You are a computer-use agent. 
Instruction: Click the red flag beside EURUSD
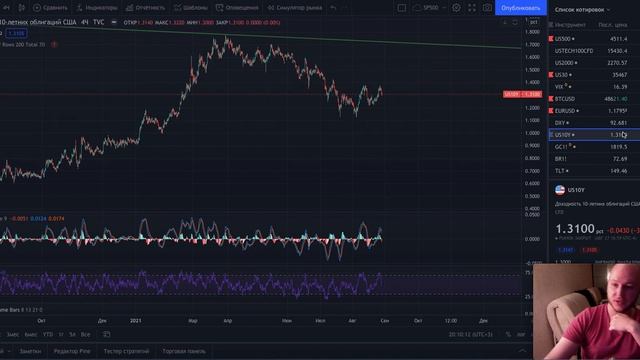551,111
